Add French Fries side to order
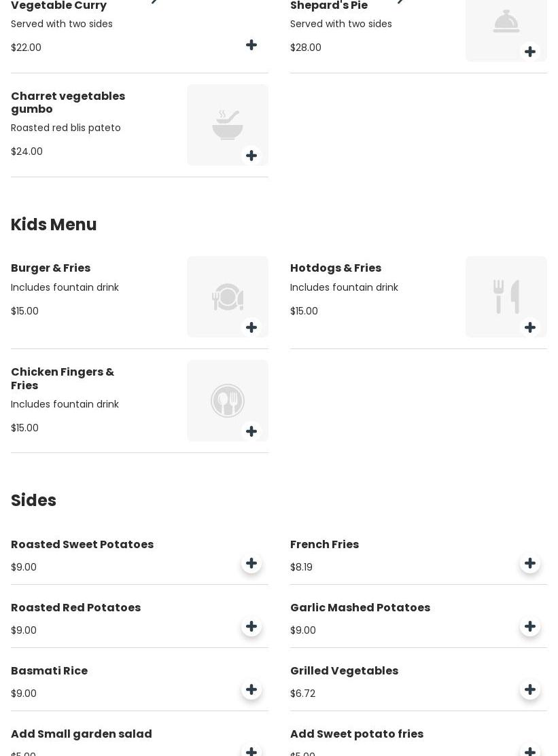Viewport: 558px width, 756px height. point(530,564)
